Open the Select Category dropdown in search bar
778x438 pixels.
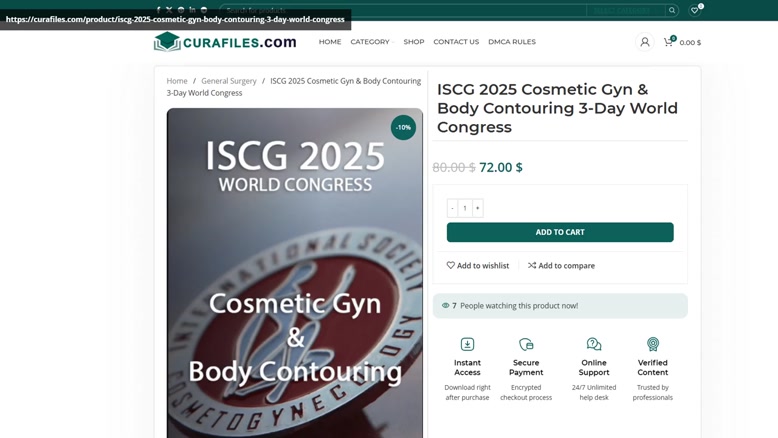point(625,10)
